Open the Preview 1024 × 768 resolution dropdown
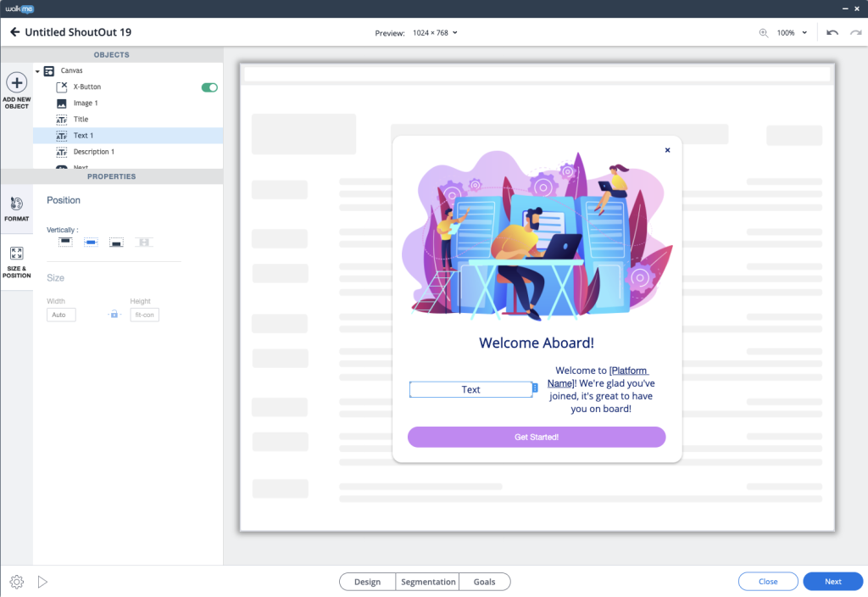The height and width of the screenshot is (597, 868). coord(435,32)
